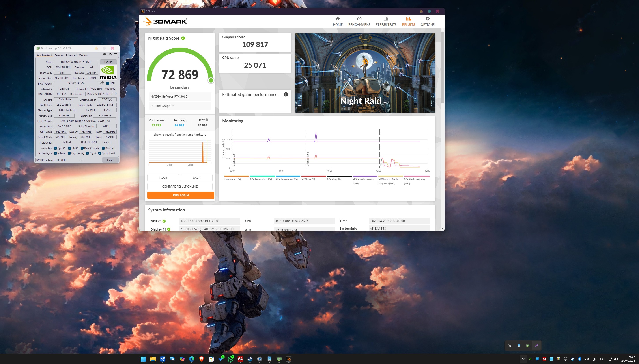Click COMPARE RESULT ONLINE

click(x=180, y=187)
